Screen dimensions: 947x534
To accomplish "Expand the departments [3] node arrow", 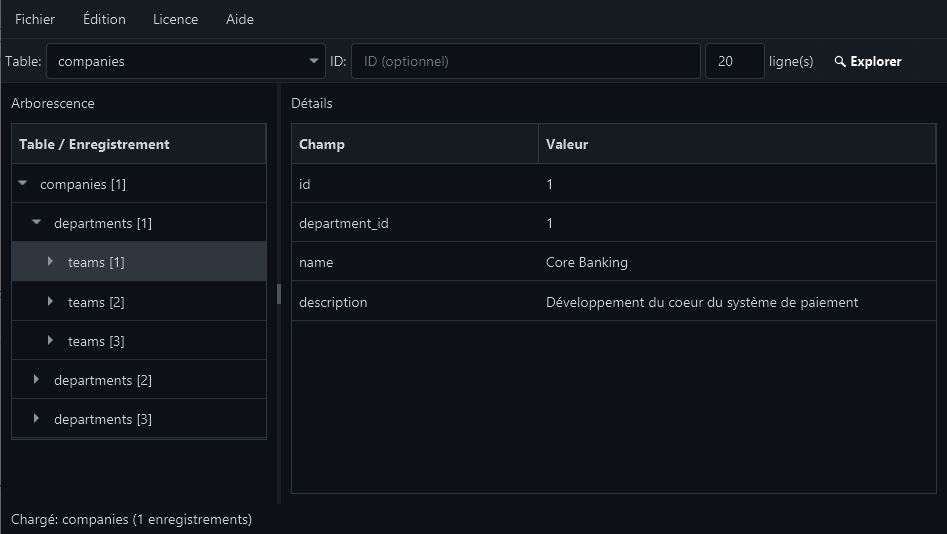I will (37, 419).
